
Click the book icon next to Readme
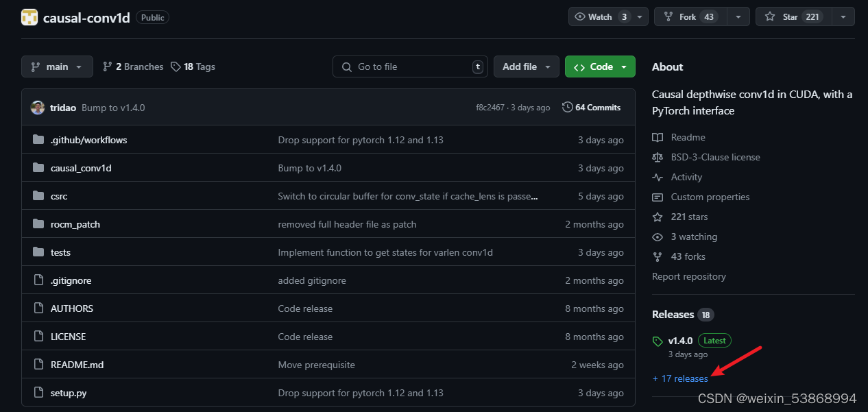pos(658,137)
